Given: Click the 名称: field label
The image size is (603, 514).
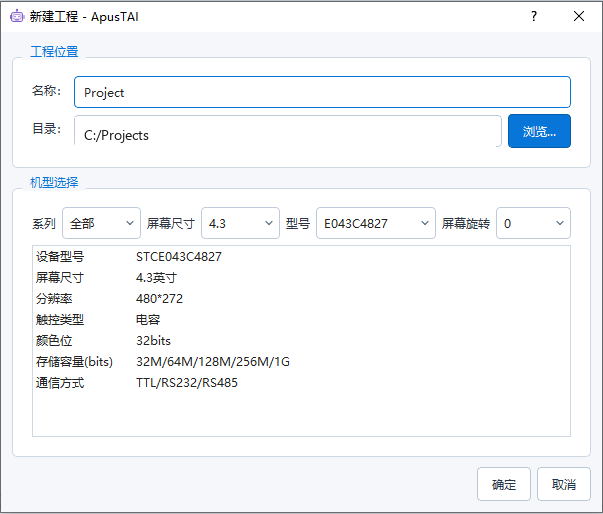Looking at the screenshot, I should click(46, 91).
